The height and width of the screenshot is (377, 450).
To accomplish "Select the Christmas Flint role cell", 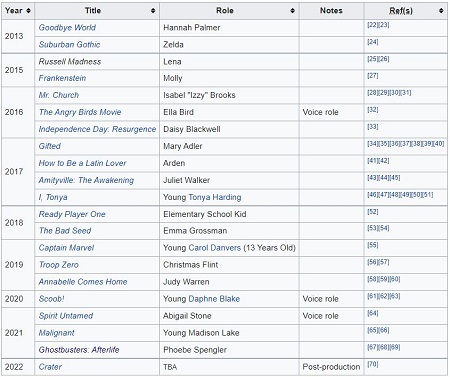I will (x=229, y=265).
